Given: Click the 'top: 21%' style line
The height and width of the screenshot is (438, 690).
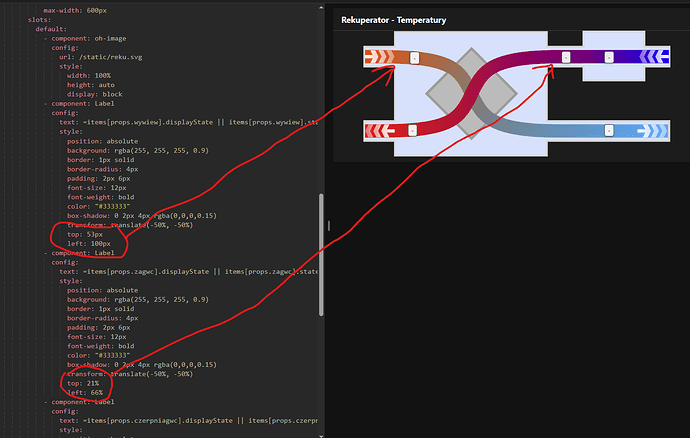Looking at the screenshot, I should coord(82,383).
